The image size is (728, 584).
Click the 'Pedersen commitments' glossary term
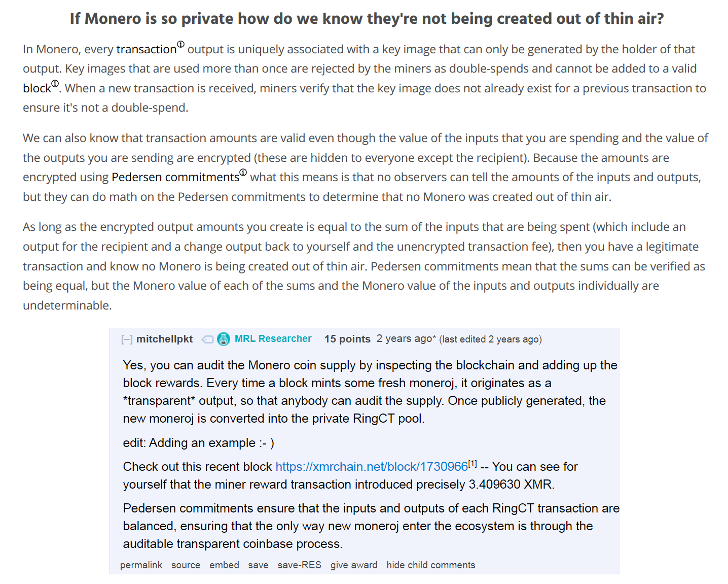(x=175, y=178)
